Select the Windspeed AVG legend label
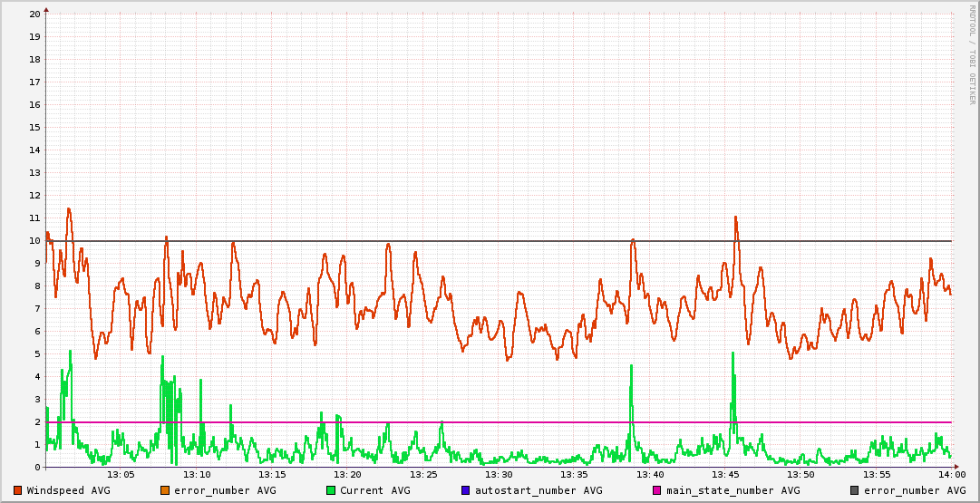980x503 pixels. tap(68, 490)
